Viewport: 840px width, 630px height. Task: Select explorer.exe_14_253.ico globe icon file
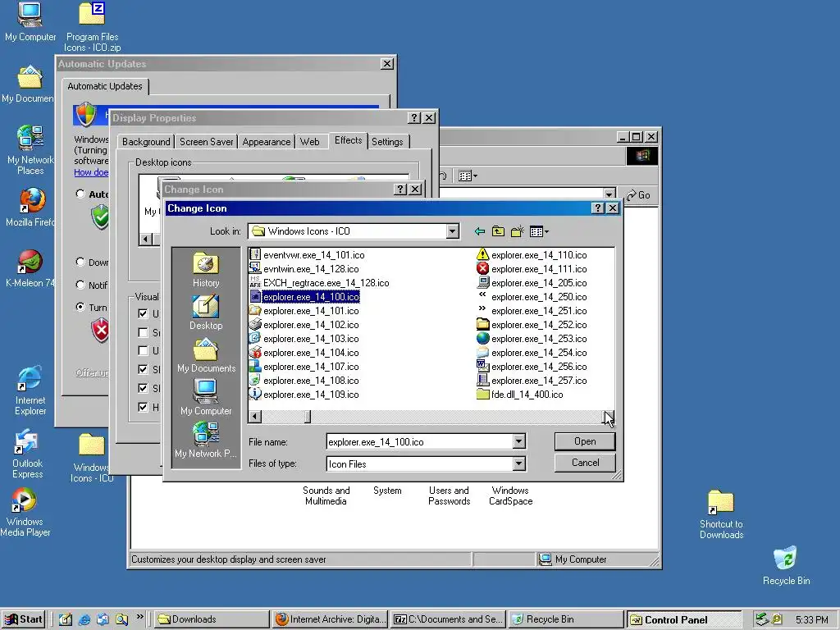(532, 339)
